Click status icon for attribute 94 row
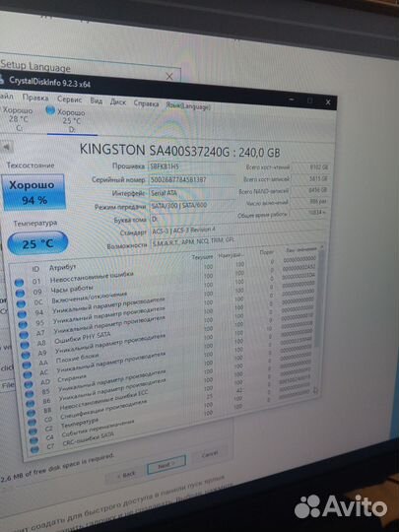The height and width of the screenshot is (532, 399). pos(22,314)
